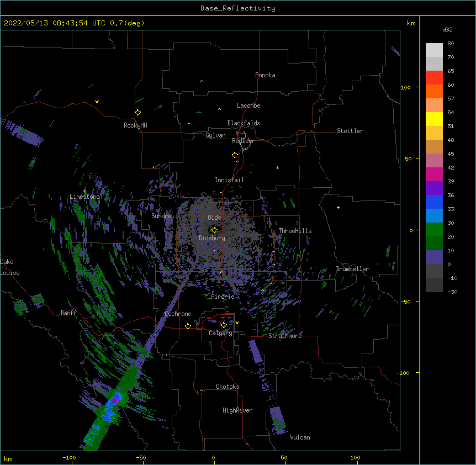Image resolution: width=476 pixels, height=465 pixels.
Task: Select the purple 10 dBZ color swatch
Action: [x=434, y=257]
